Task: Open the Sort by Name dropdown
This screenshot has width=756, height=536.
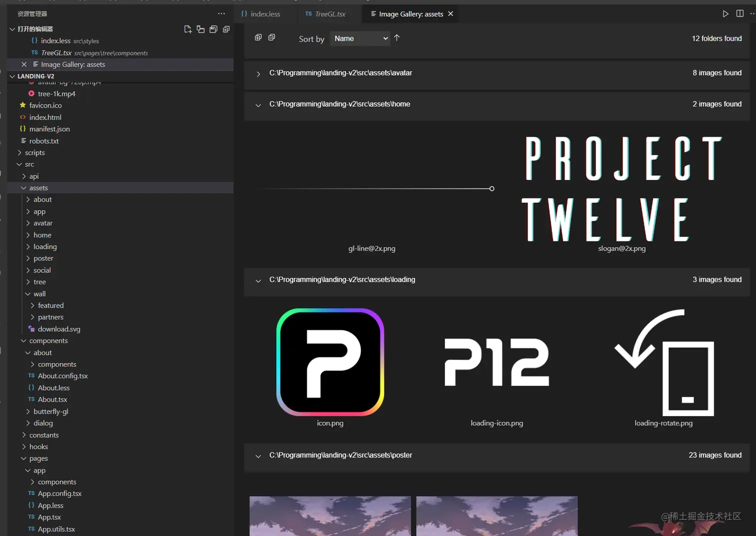Action: [360, 38]
